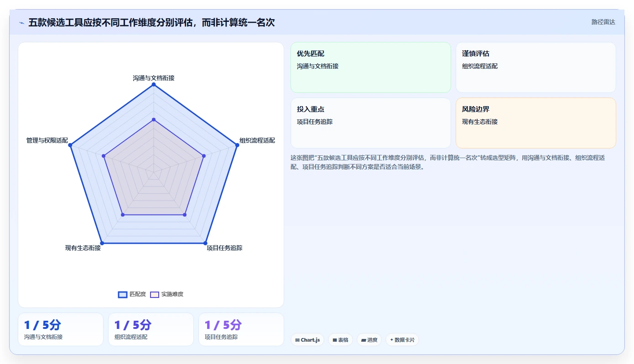Click outer data point at 组织流程适配 vertex
This screenshot has height=364, width=634.
tap(237, 145)
